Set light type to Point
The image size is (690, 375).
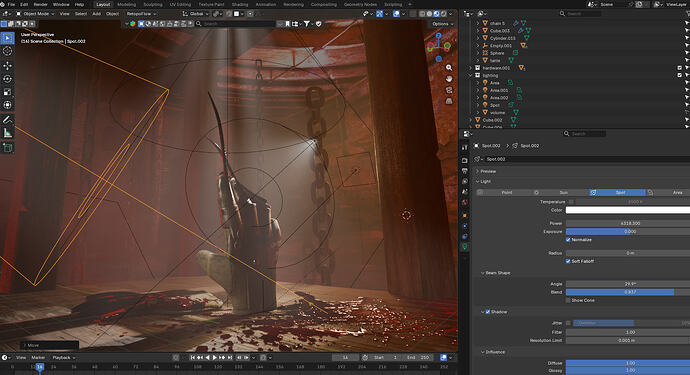tap(504, 192)
